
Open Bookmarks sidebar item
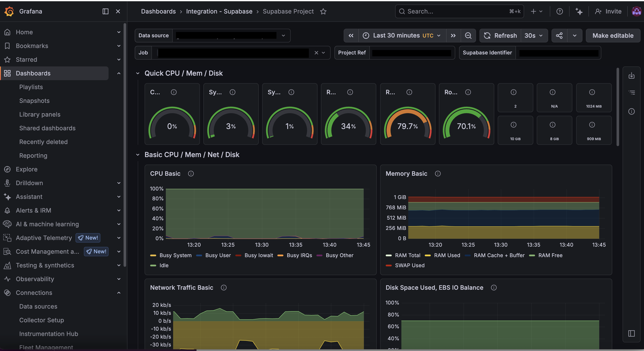tap(32, 46)
